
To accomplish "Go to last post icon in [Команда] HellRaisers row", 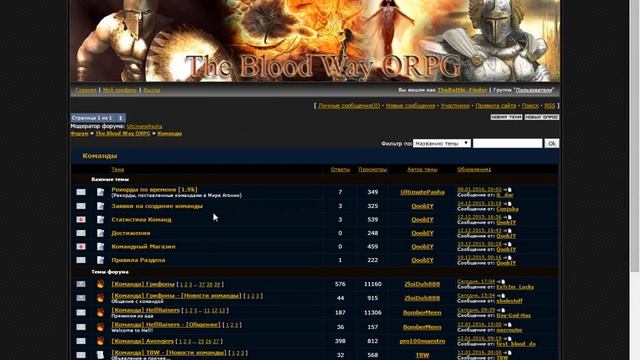I will [501, 310].
